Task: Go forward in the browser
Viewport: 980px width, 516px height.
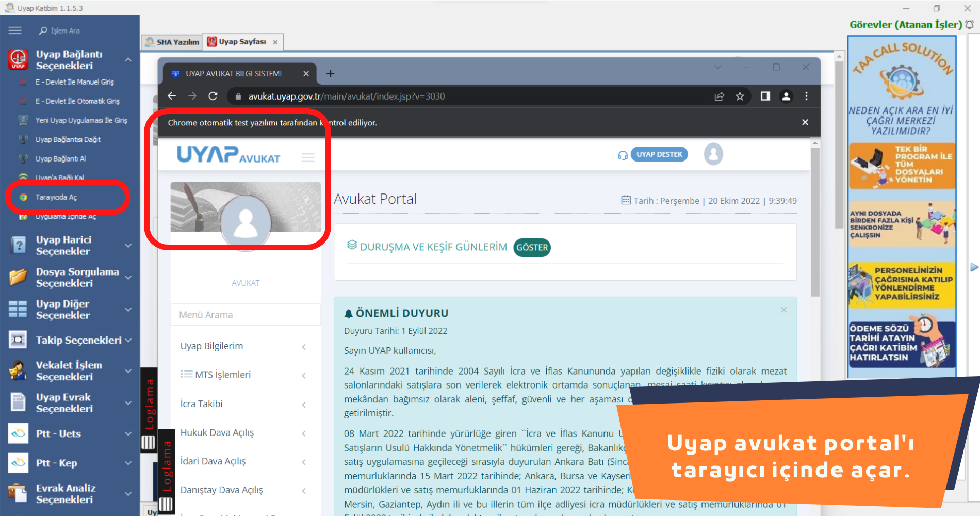Action: pos(192,96)
